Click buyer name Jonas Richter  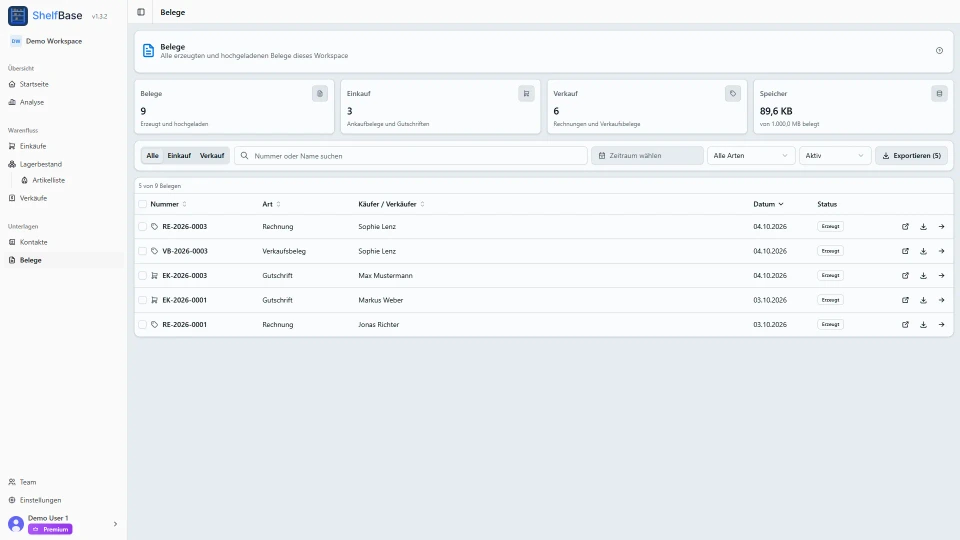(378, 324)
